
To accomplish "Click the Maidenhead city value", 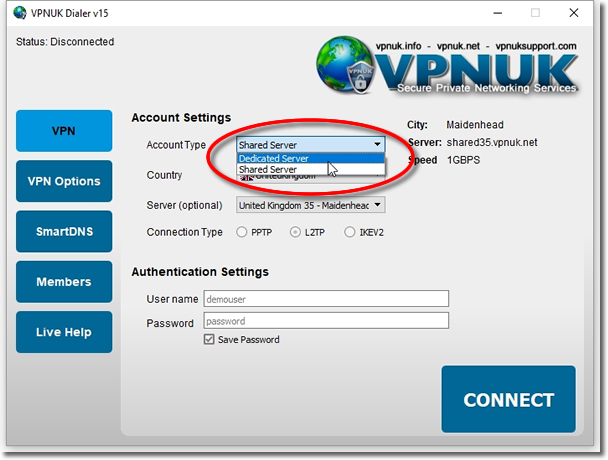I will [x=475, y=125].
